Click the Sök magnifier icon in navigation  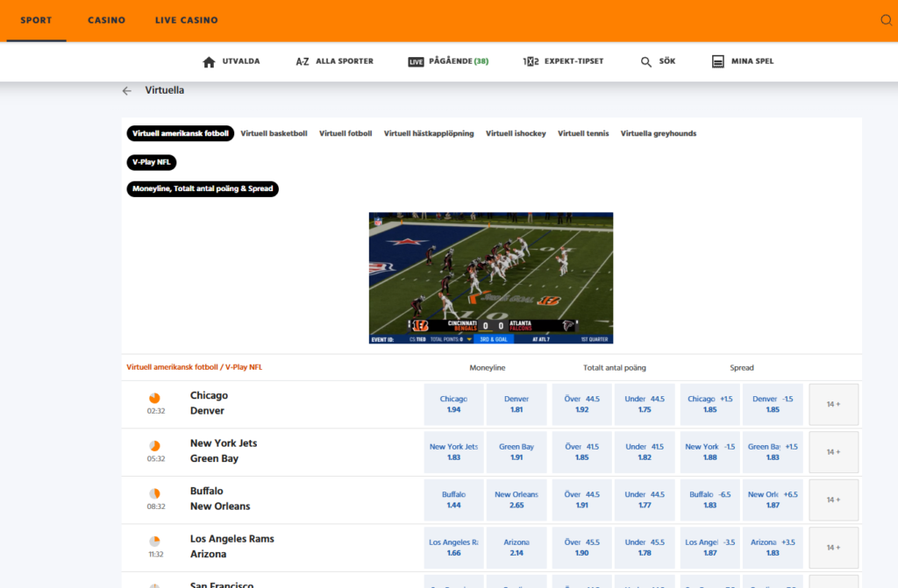(x=646, y=61)
